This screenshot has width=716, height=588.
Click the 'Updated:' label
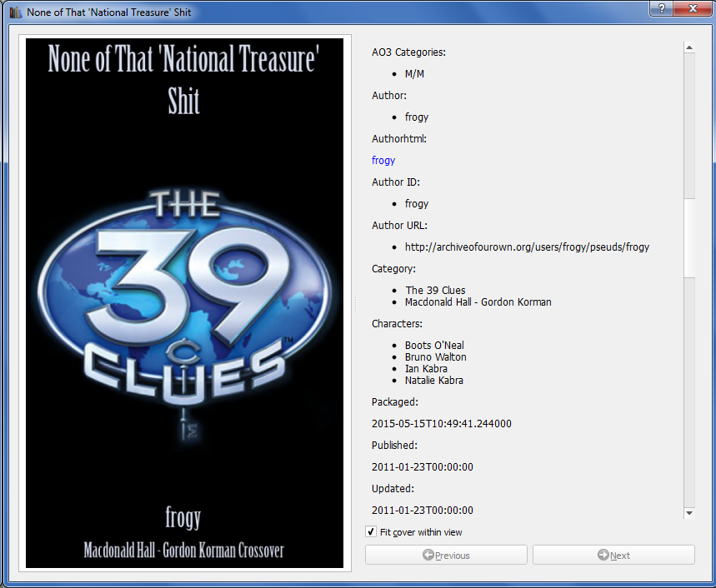[x=393, y=489]
